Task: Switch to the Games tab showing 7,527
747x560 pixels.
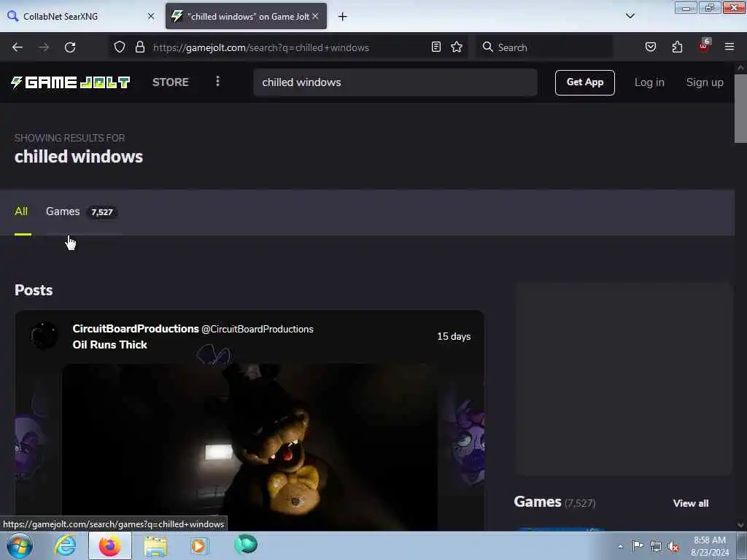Action: 82,211
